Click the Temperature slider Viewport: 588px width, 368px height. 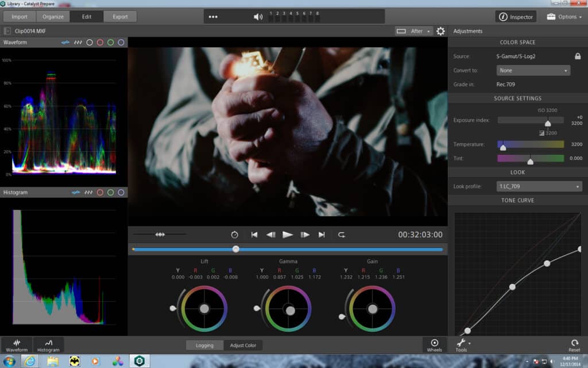click(531, 144)
